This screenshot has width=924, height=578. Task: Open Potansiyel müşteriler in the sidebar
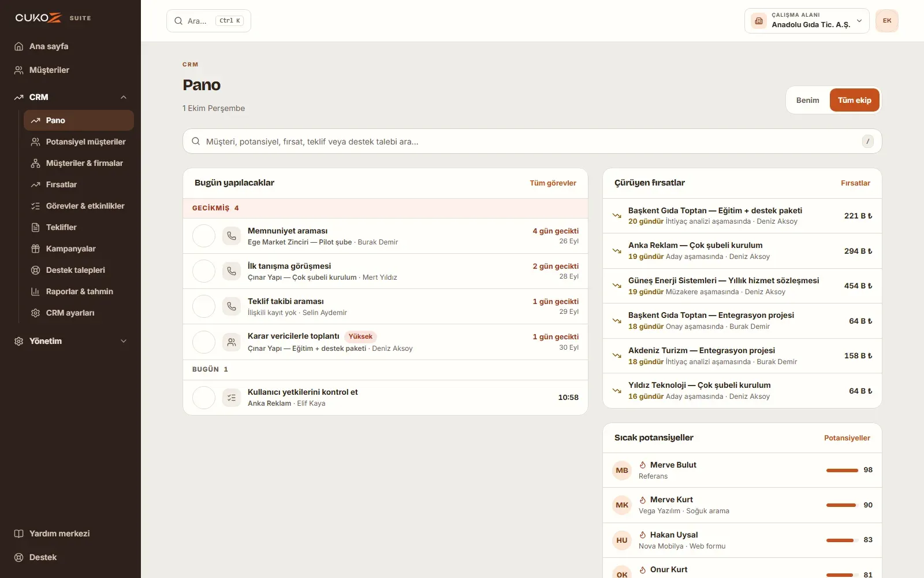pos(79,142)
